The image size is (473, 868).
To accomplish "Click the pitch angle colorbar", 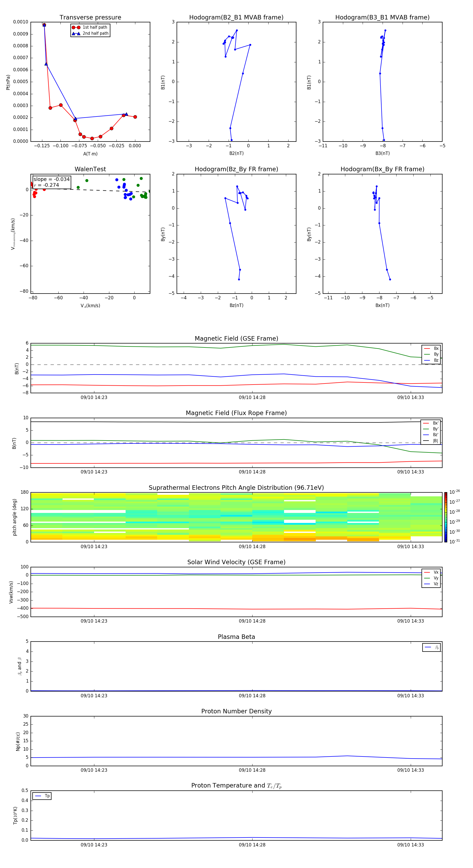I will click(446, 517).
